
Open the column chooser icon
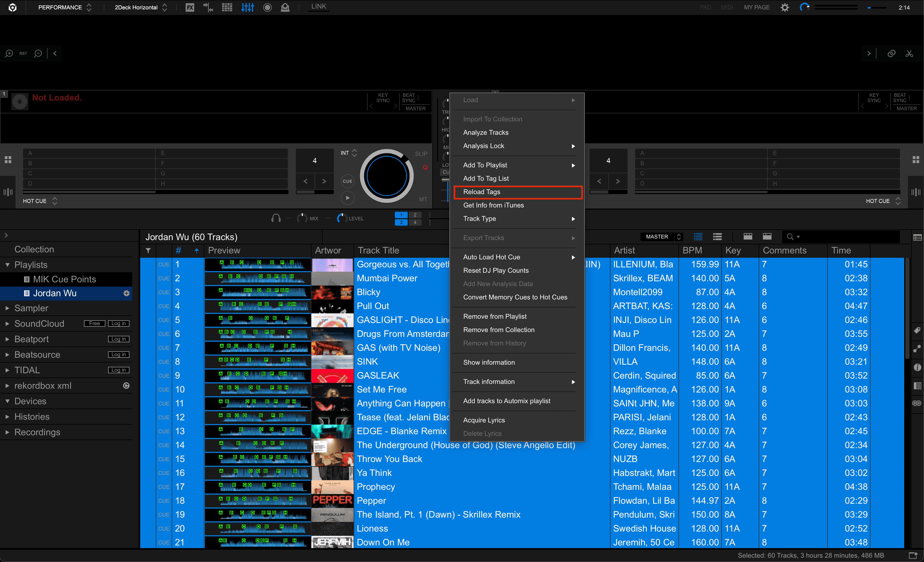[917, 237]
